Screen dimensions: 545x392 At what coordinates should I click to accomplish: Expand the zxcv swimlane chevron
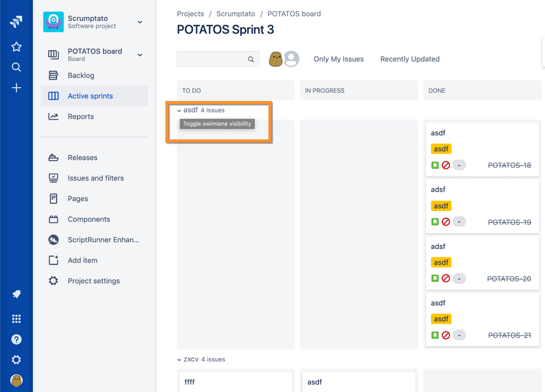(x=179, y=359)
